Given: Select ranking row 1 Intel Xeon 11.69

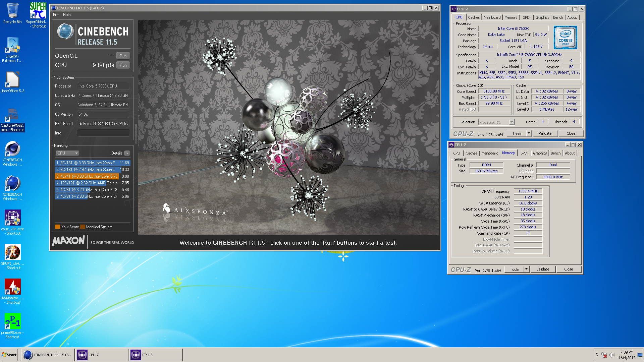Looking at the screenshot, I should click(x=93, y=163).
